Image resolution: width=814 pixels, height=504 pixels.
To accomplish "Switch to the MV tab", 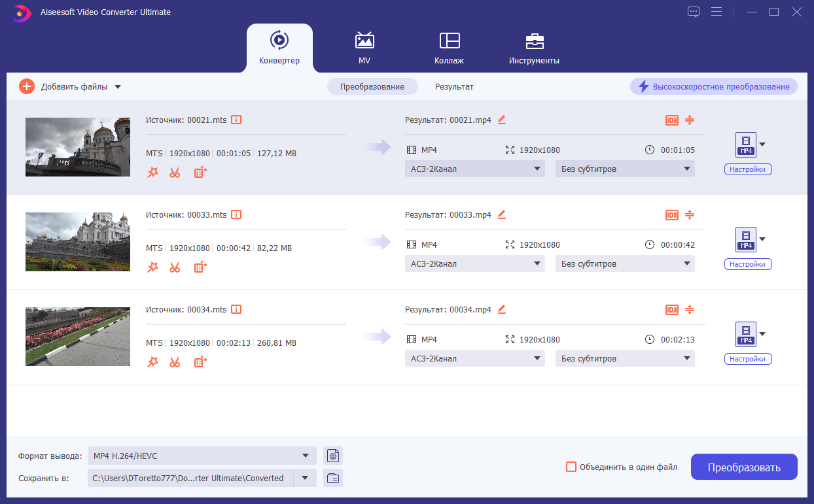I will pyautogui.click(x=364, y=48).
